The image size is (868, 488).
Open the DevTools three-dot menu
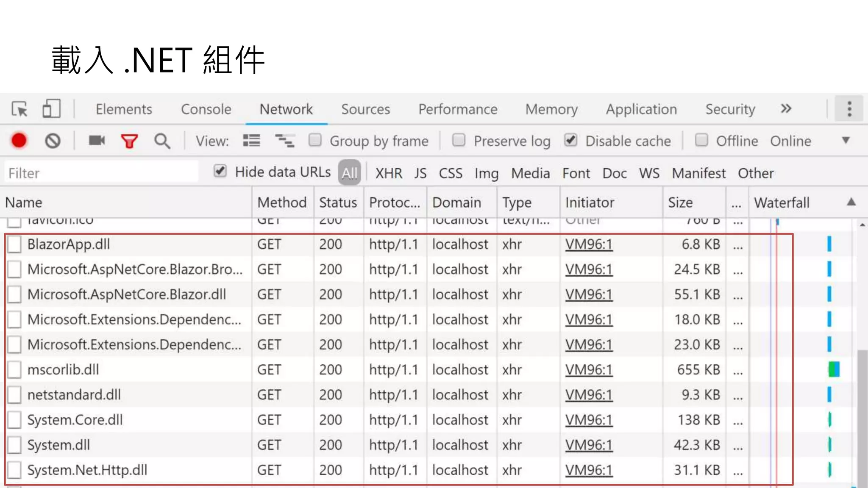point(849,109)
